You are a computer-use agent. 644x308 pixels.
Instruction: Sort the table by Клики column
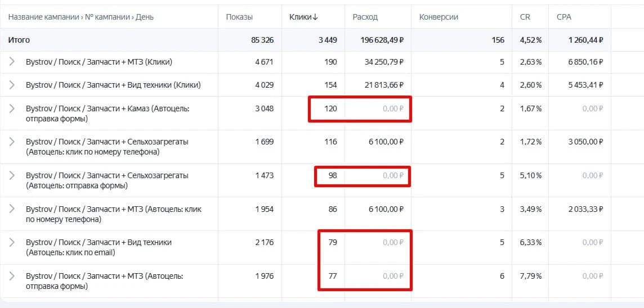point(303,17)
